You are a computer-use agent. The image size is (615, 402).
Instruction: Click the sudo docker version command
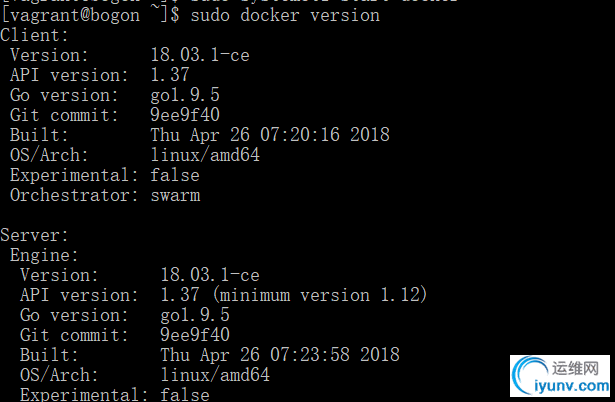[x=285, y=16]
